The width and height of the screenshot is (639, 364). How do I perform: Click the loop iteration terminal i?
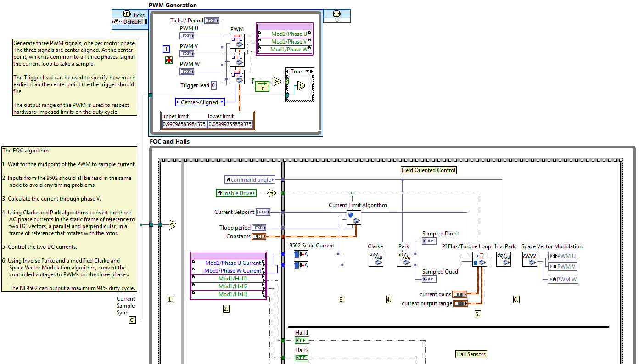[x=167, y=49]
